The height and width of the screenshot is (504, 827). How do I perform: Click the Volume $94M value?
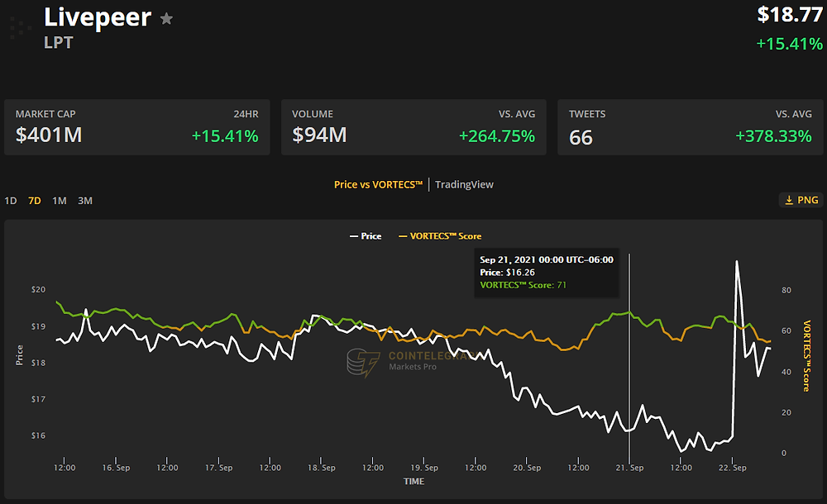pos(319,135)
